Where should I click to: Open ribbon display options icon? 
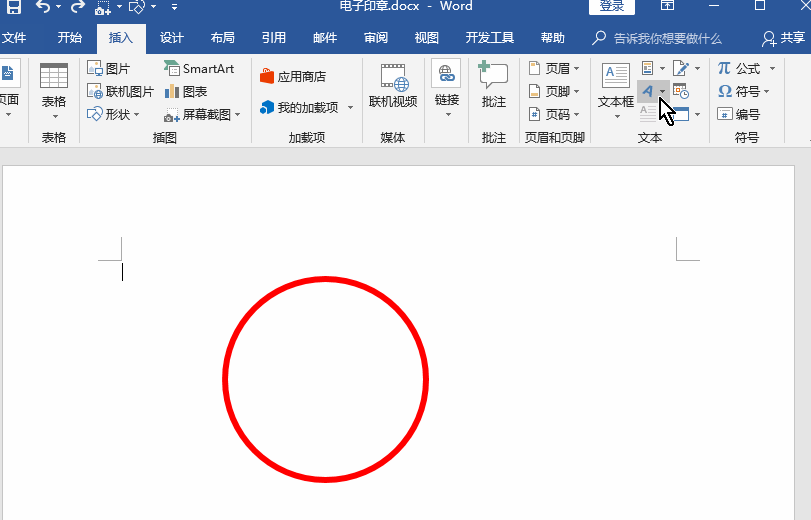tap(667, 6)
